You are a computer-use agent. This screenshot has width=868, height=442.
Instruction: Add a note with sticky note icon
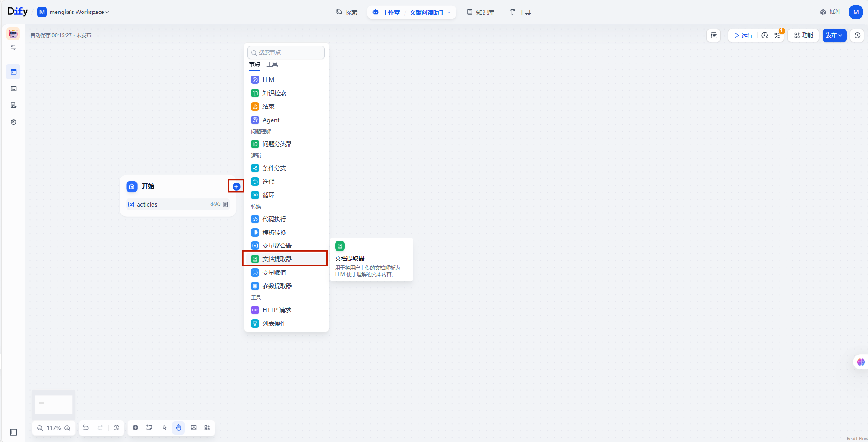[149, 428]
